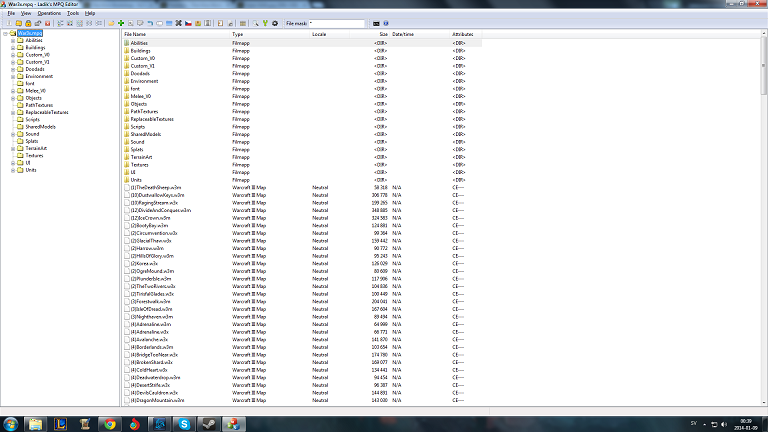The width and height of the screenshot is (768, 432).
Task: Select the Scripts folder in tree
Action: 32,120
